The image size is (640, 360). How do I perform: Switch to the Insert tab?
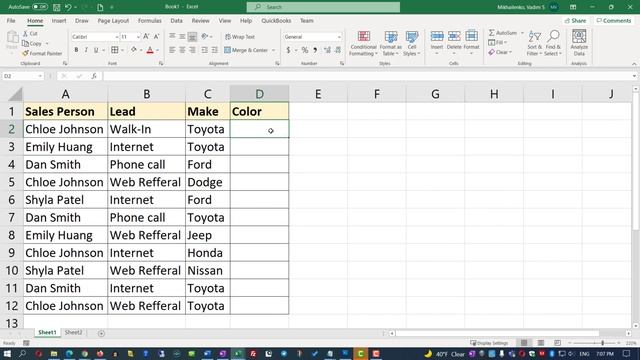(x=59, y=20)
